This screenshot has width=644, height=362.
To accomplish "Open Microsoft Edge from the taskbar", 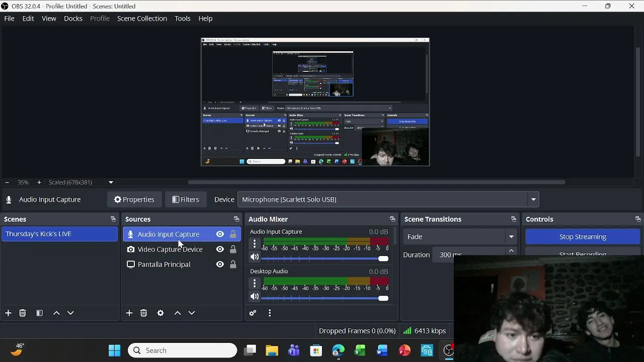I will (x=338, y=350).
